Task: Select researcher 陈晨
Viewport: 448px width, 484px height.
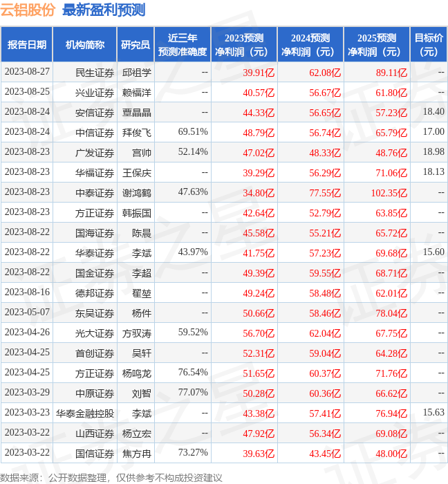Action: (x=142, y=233)
